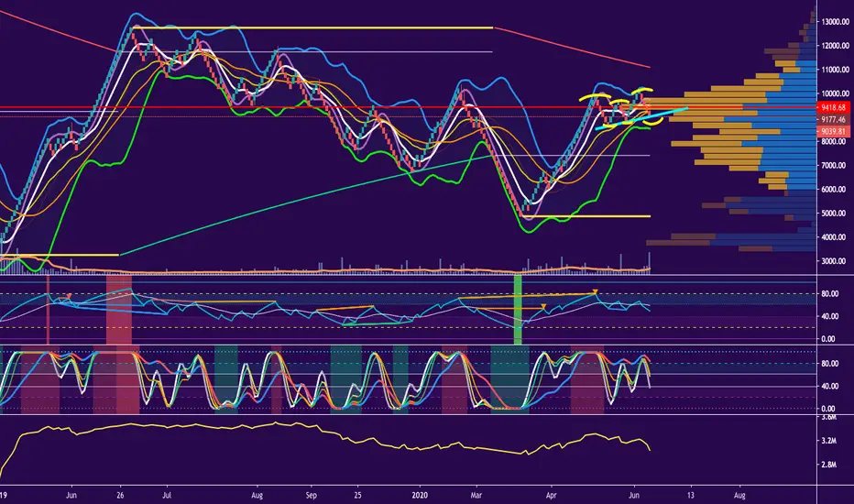Click the 13 date label on time axis
854x504 pixels.
coord(691,496)
